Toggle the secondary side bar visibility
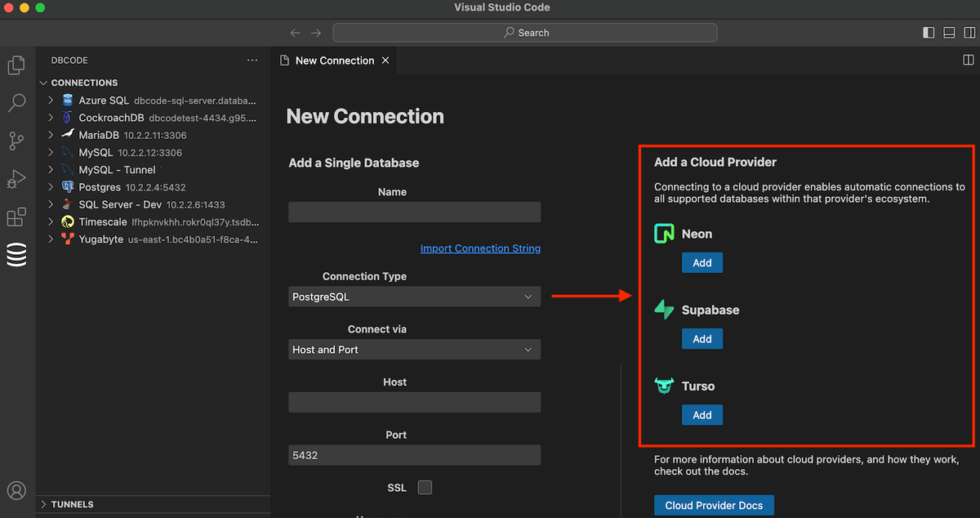The height and width of the screenshot is (518, 980). 969,32
